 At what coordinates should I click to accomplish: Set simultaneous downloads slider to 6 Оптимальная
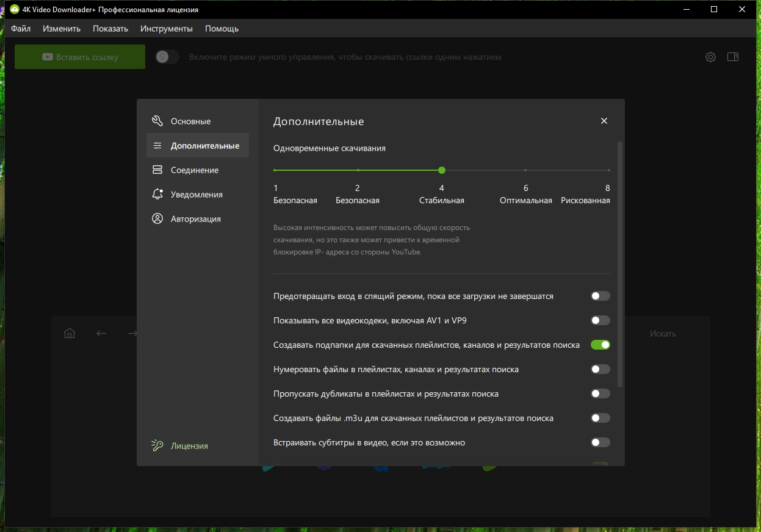point(525,170)
